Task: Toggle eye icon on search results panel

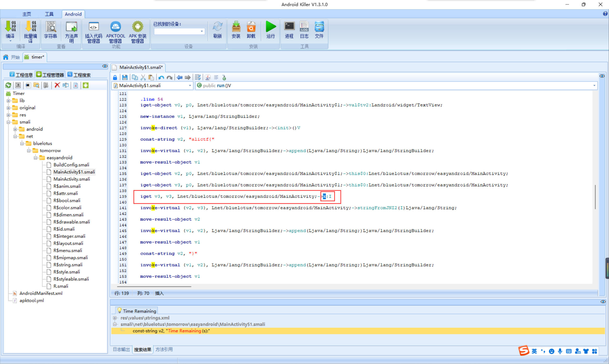Action: click(x=603, y=301)
